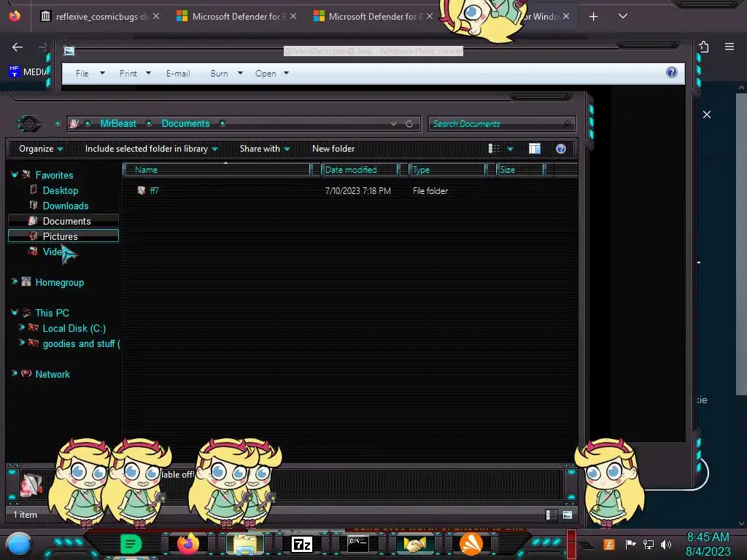Open Firefox extensions puzzle icon
Screen dimensions: 747x560
point(704,47)
